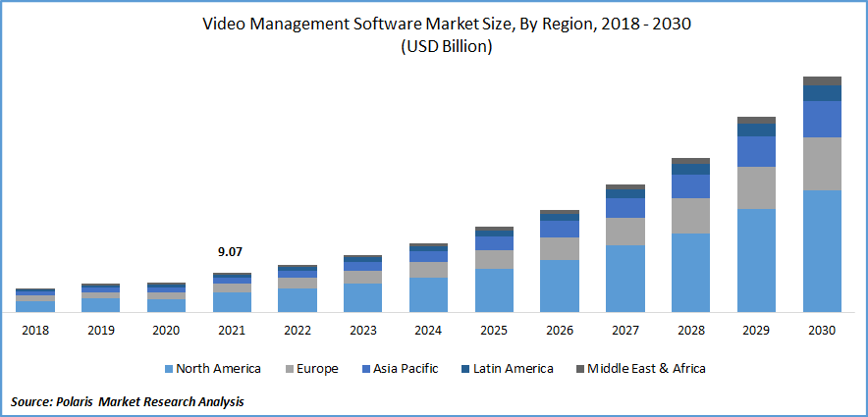868x417 pixels.
Task: Click the North America segment of the 2030 bar
Action: point(822,251)
